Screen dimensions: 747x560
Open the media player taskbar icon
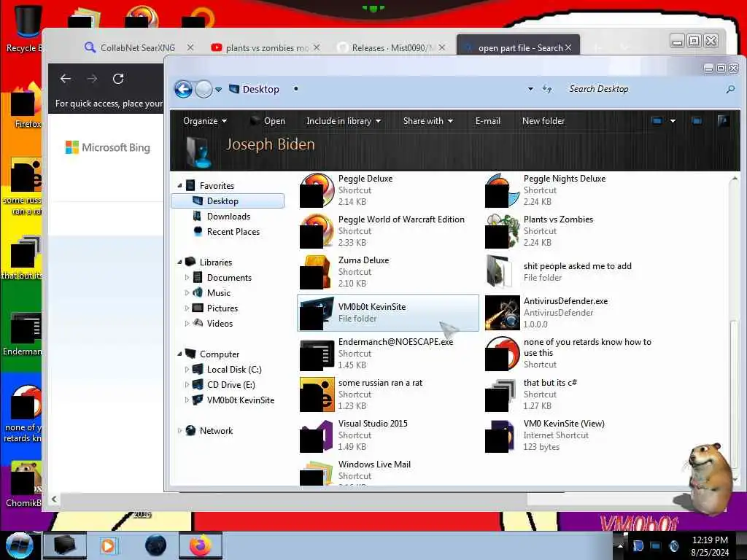108,545
